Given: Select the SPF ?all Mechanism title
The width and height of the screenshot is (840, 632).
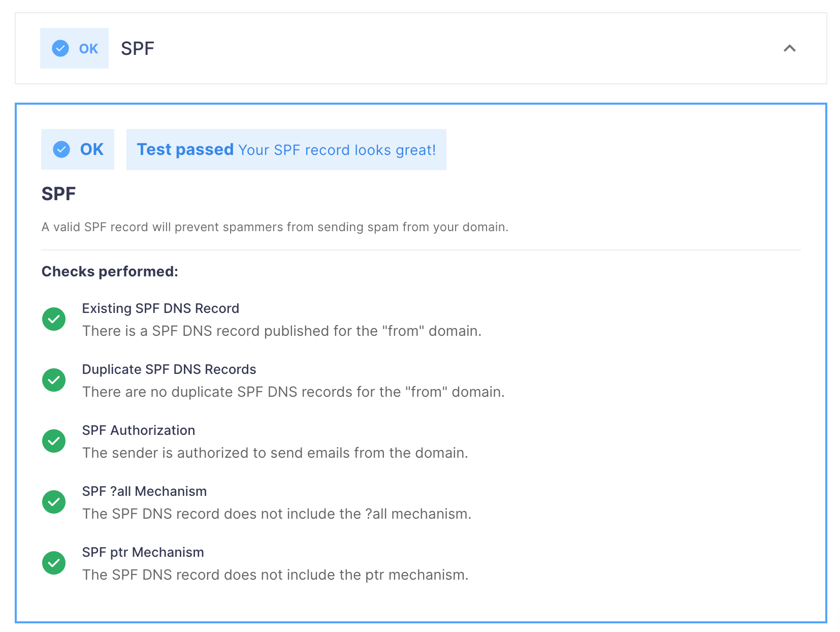Looking at the screenshot, I should click(145, 491).
